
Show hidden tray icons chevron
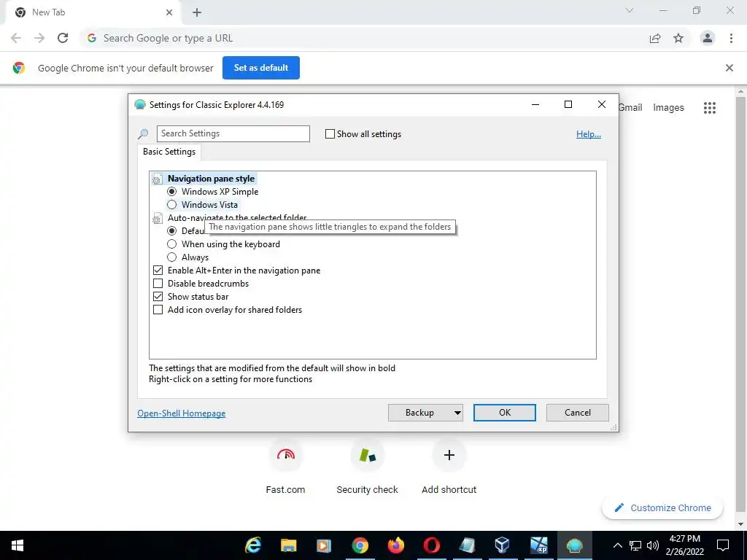[x=617, y=545]
